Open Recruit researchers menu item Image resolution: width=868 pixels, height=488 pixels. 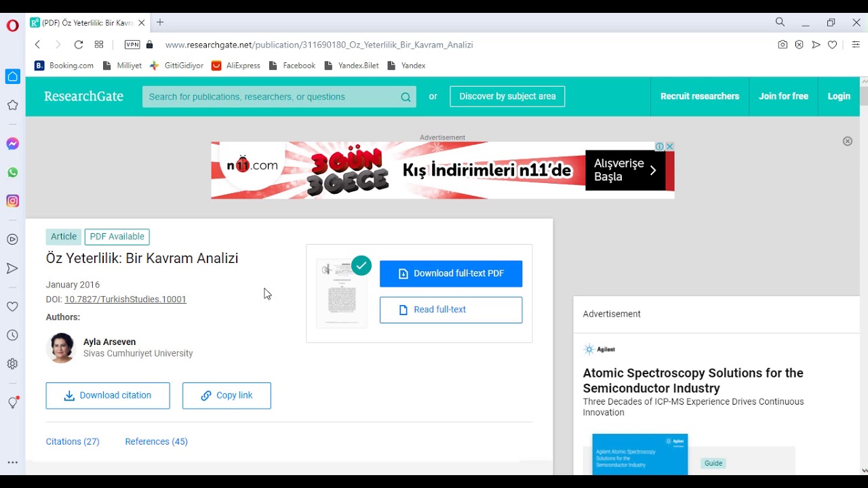coord(700,96)
